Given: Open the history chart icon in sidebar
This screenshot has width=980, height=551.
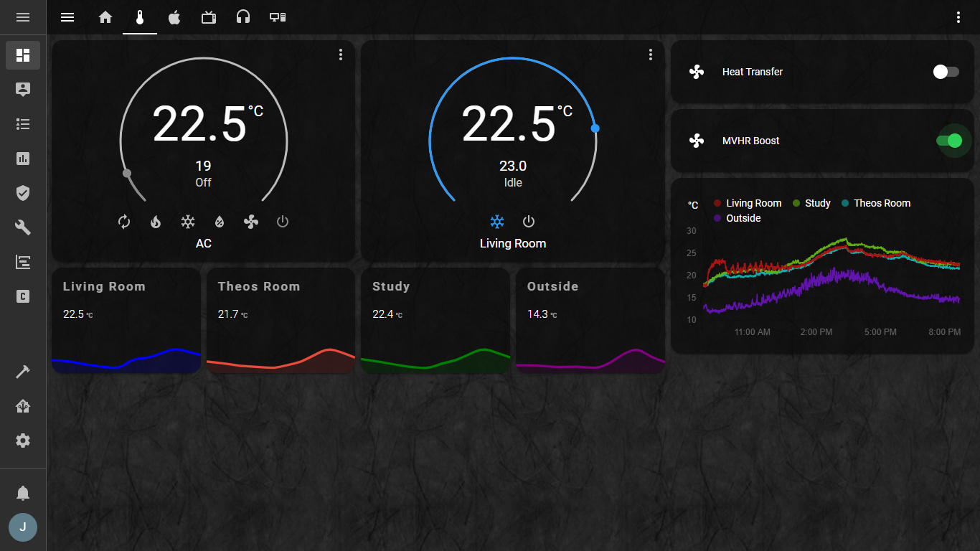Looking at the screenshot, I should pyautogui.click(x=22, y=159).
